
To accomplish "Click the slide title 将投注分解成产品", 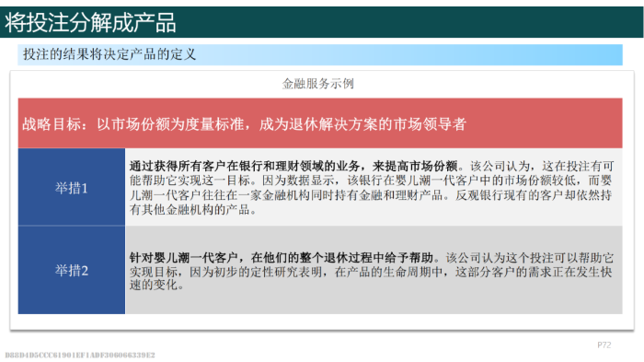I will coord(90,22).
